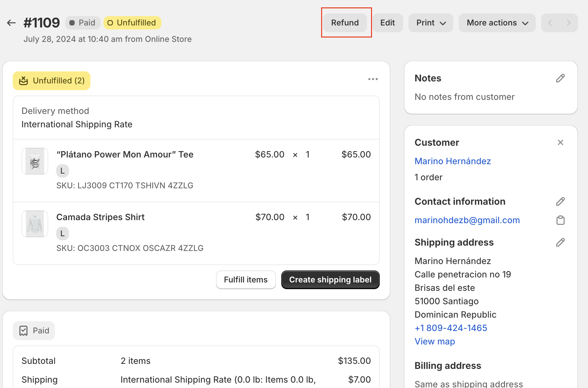The image size is (588, 388).
Task: Select Edit to modify the order
Action: point(387,22)
